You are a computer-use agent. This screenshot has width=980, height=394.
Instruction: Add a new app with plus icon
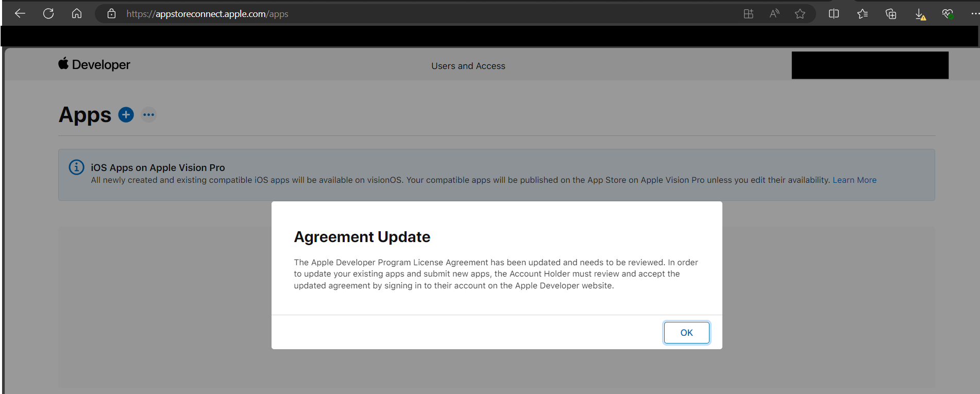126,114
